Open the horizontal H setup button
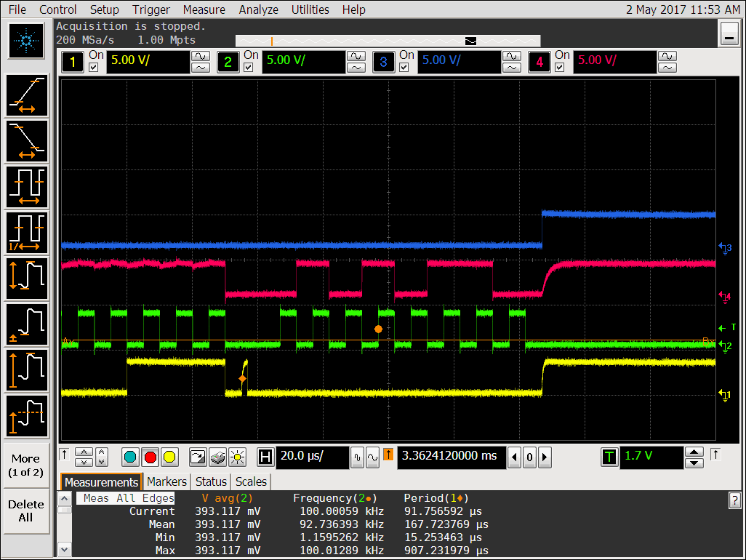Screen dimensions: 746x560 (x=265, y=457)
